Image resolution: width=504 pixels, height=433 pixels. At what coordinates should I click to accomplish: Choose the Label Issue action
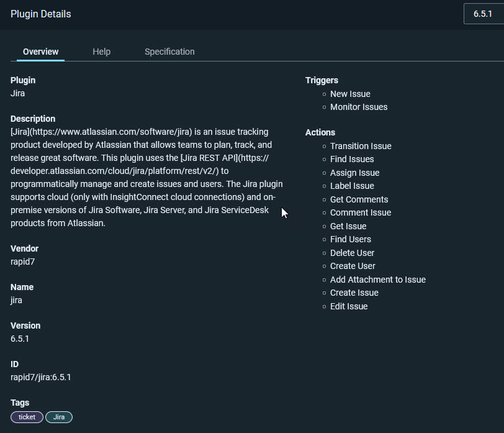point(352,186)
